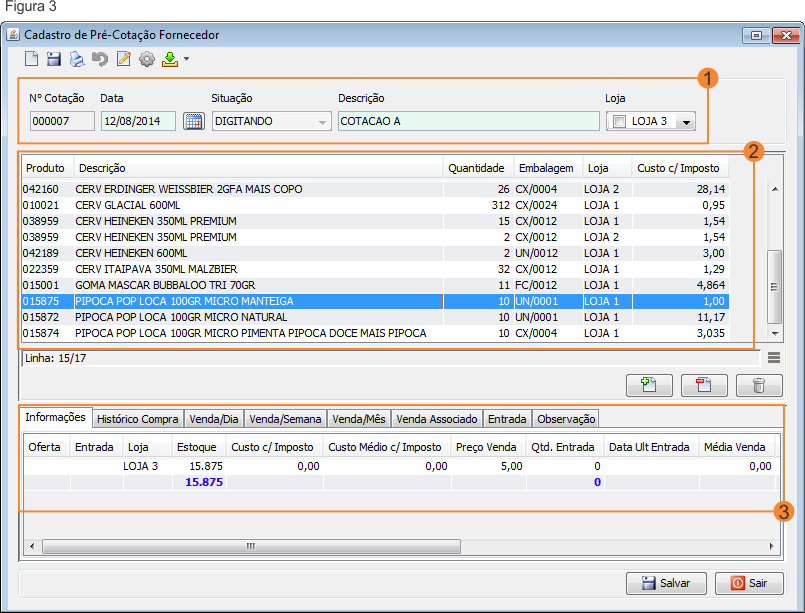The image size is (805, 613).
Task: Open the grid options menu icon beside Linha
Action: tap(774, 358)
